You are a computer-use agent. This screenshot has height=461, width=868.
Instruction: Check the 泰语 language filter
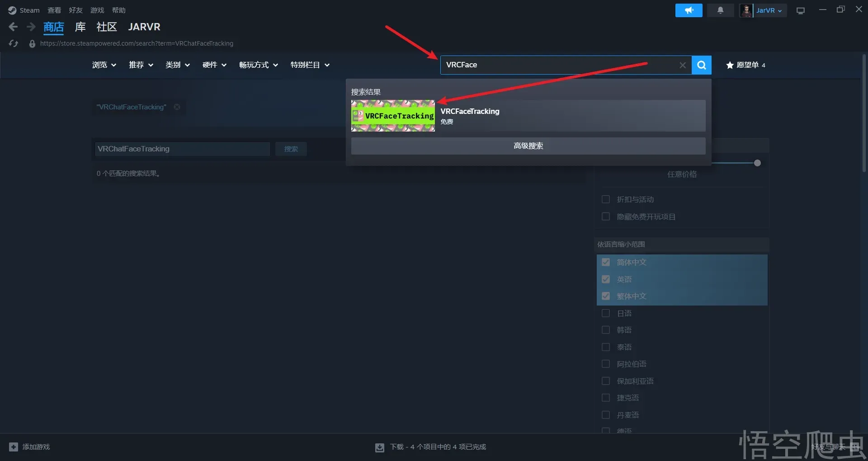(606, 347)
